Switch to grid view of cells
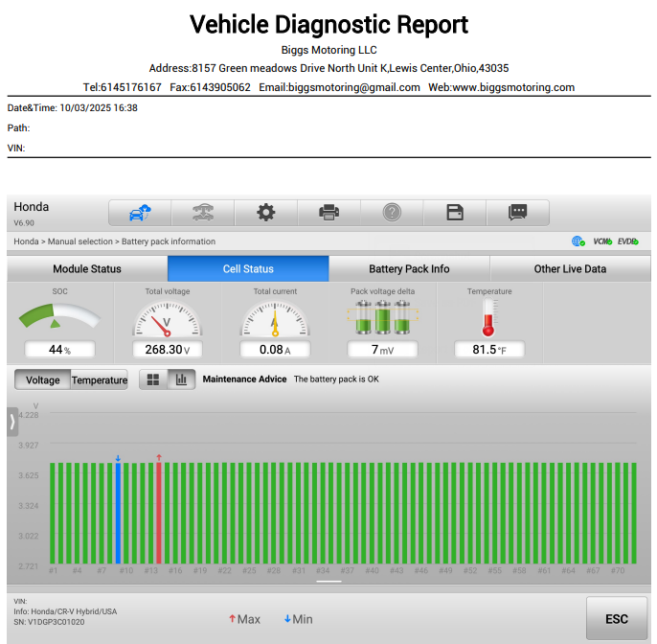The height and width of the screenshot is (644, 657). coord(153,379)
